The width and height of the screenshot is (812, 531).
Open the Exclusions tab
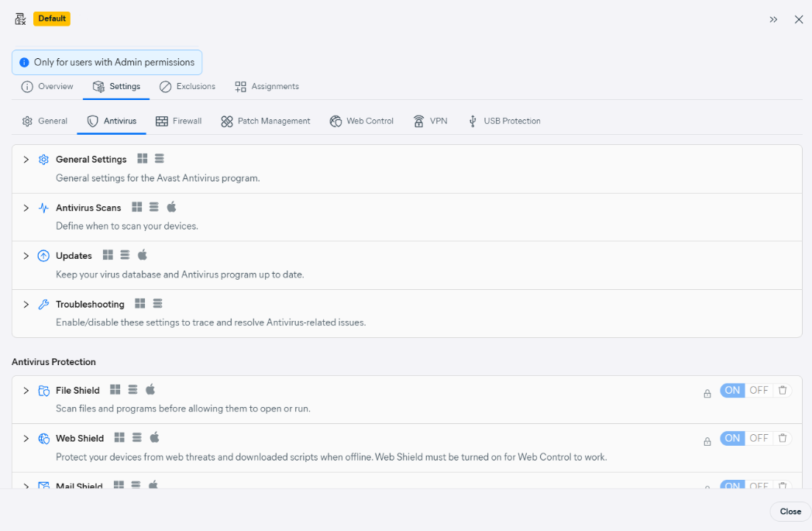coord(188,86)
